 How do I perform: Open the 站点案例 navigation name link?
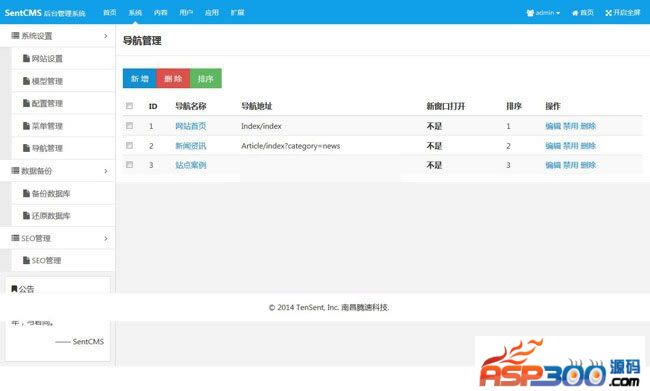click(x=191, y=165)
